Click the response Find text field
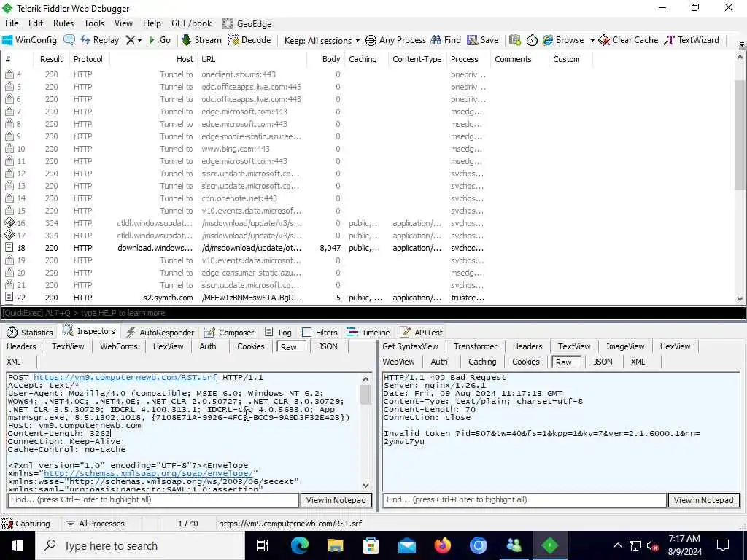This screenshot has height=560, width=747. tap(525, 500)
